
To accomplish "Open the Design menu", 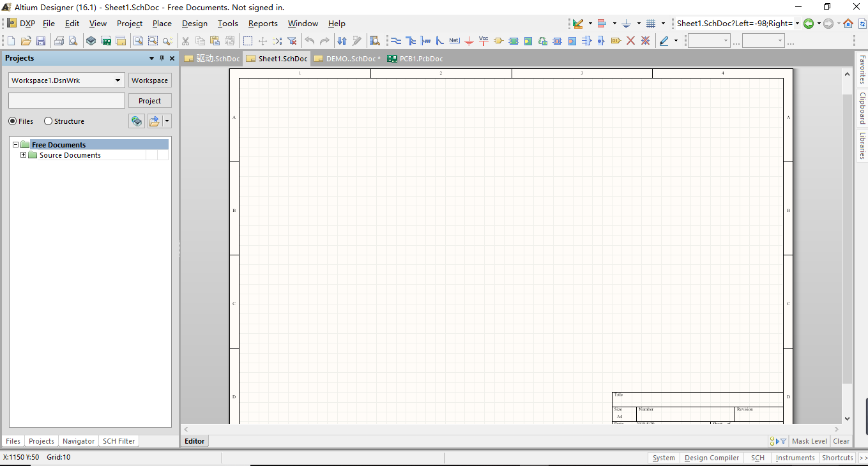I will point(194,24).
